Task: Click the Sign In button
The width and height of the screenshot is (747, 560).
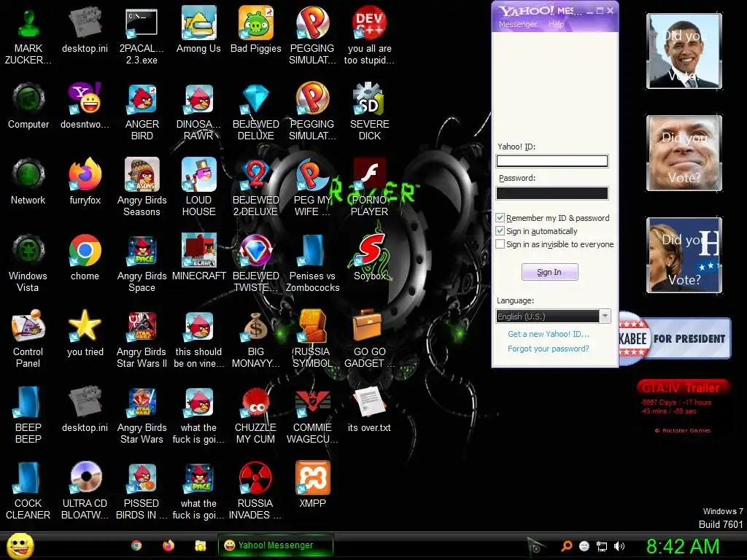Action: point(549,272)
